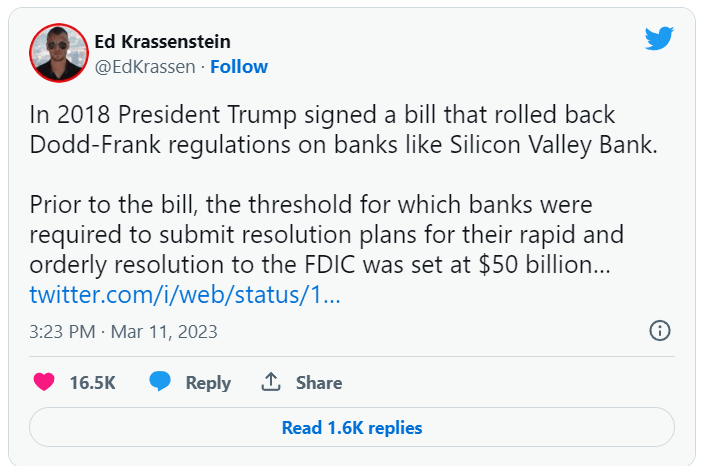
Task: Read 1.6K replies button
Action: [x=352, y=427]
